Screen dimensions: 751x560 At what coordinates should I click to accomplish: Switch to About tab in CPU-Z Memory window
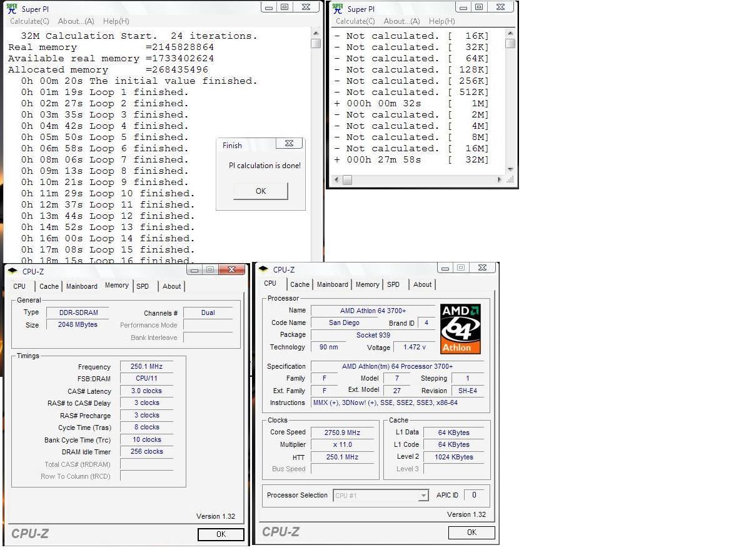point(172,286)
